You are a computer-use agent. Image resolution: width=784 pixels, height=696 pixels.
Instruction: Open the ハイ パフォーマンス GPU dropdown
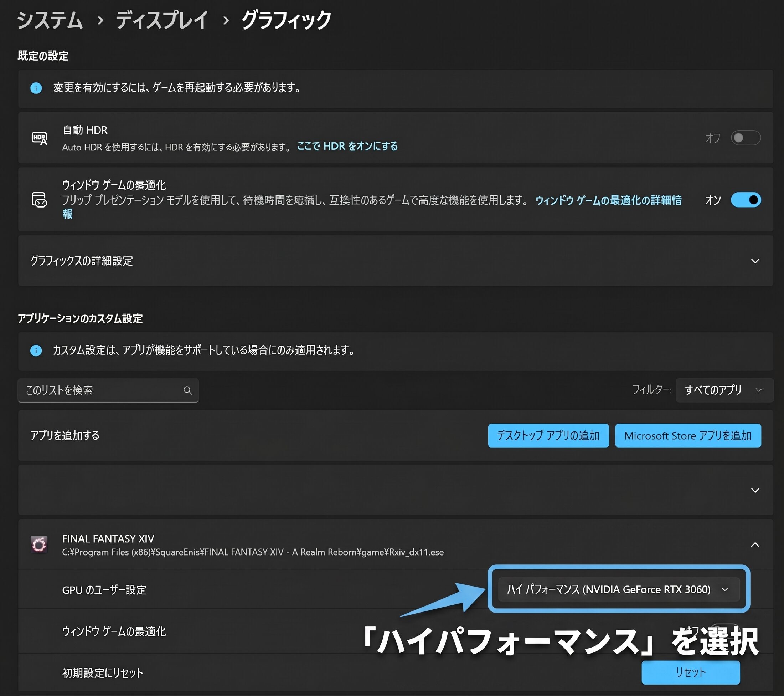(619, 589)
